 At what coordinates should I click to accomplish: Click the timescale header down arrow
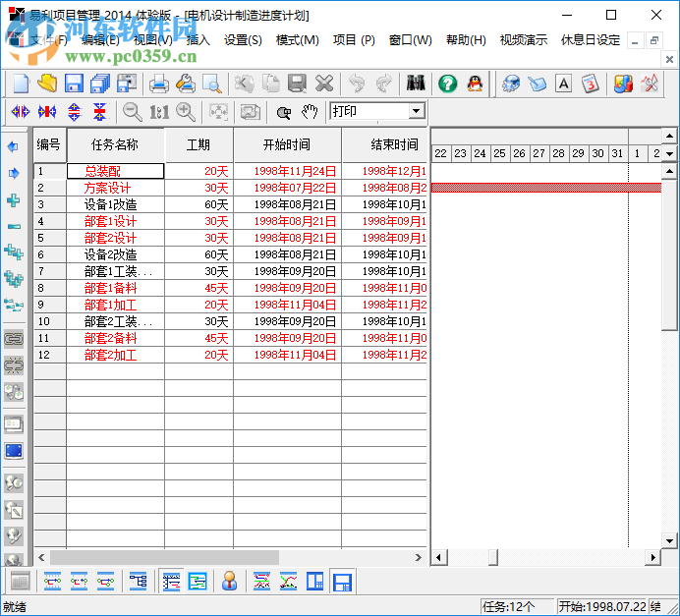[x=669, y=154]
